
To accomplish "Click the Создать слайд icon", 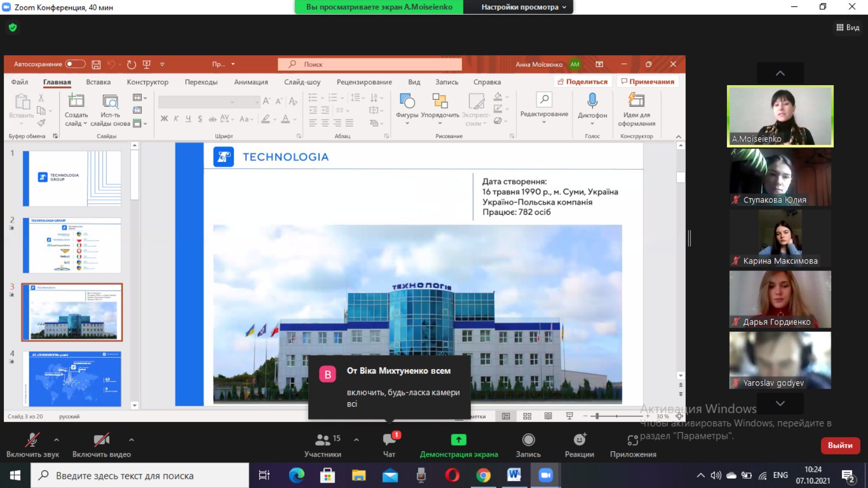I will coord(76,101).
